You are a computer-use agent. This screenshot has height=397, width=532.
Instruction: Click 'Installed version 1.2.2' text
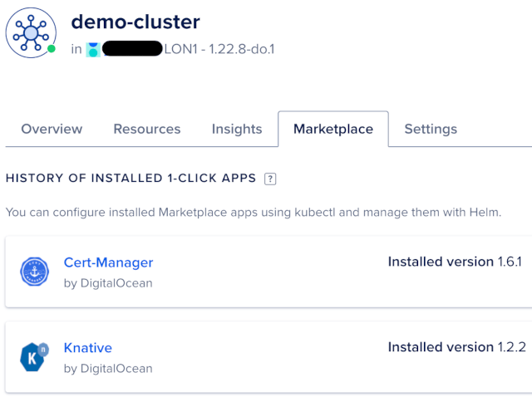pos(456,347)
